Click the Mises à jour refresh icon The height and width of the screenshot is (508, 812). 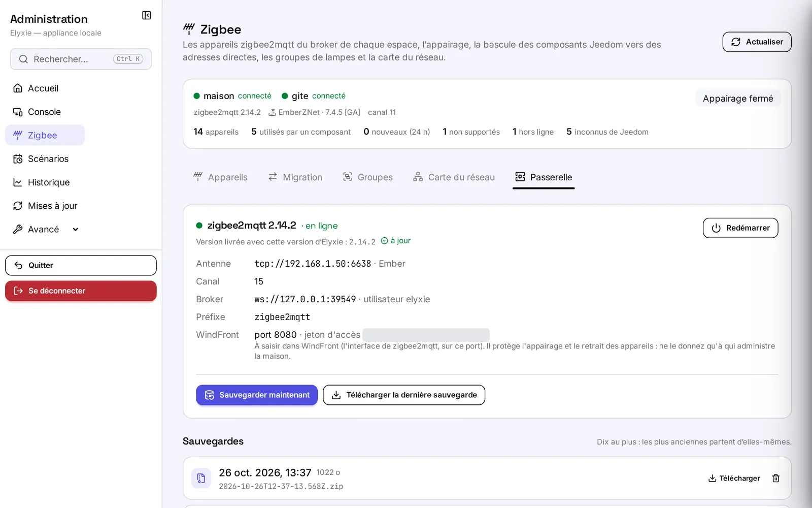(18, 206)
